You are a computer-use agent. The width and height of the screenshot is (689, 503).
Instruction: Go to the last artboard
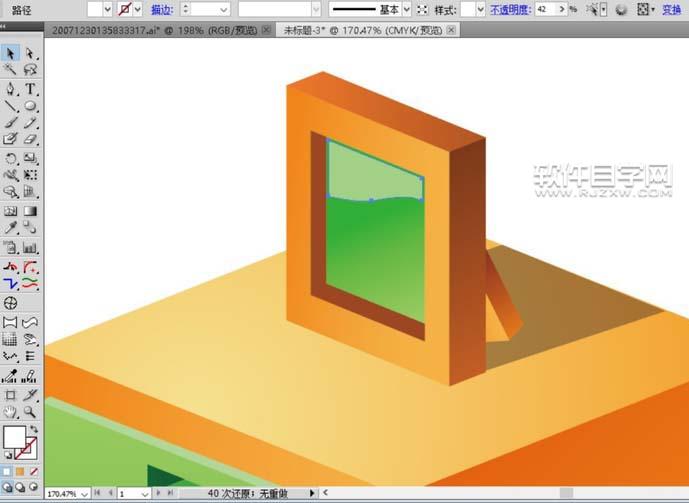(x=170, y=493)
